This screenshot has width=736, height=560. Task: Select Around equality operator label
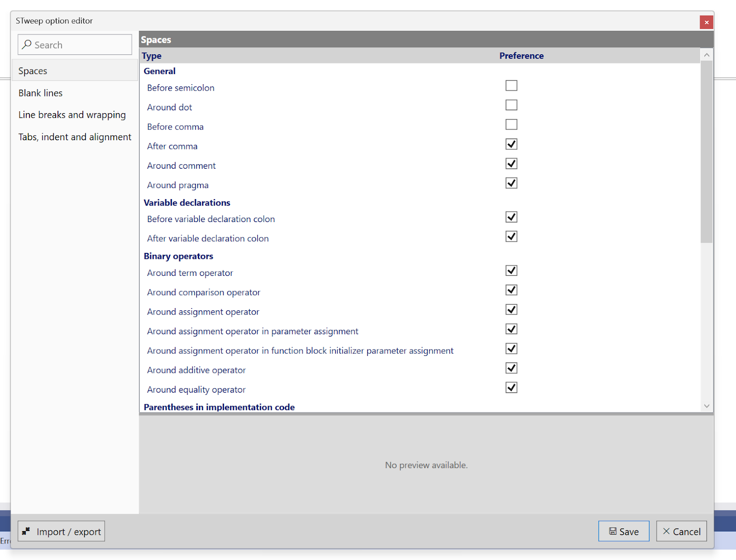coord(196,390)
